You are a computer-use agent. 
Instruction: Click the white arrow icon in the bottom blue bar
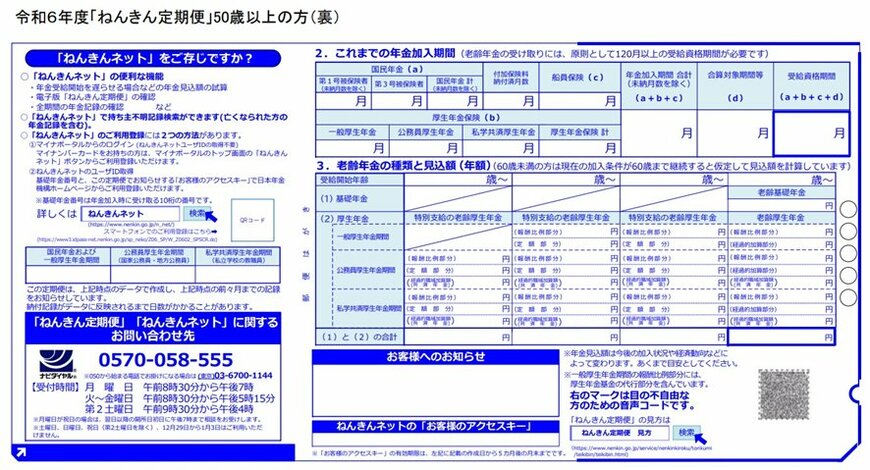pos(21,453)
